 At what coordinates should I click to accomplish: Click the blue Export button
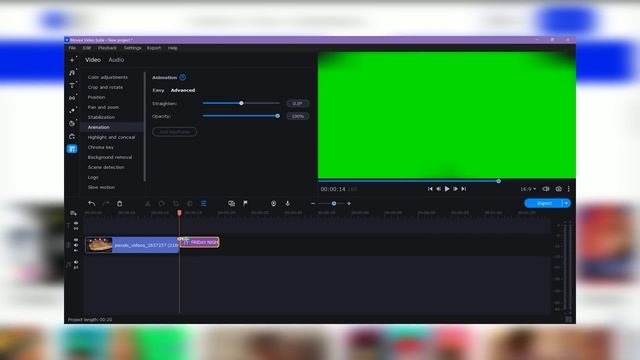(x=544, y=203)
